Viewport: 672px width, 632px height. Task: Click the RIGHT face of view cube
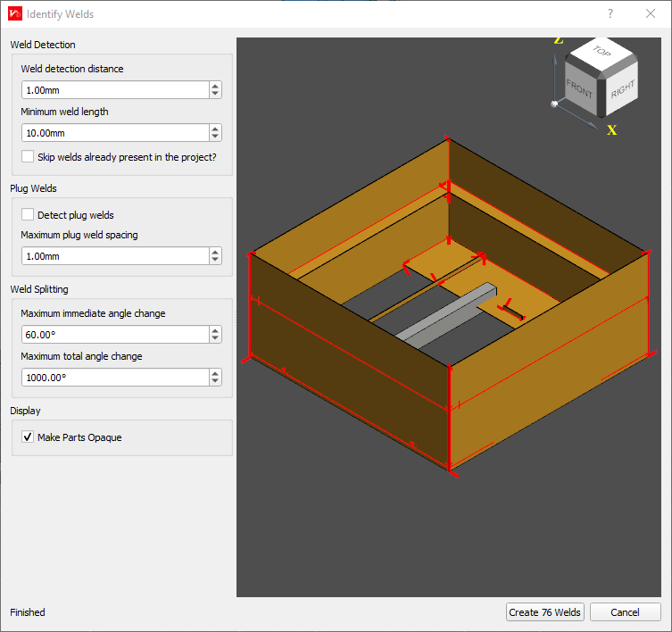pos(622,88)
